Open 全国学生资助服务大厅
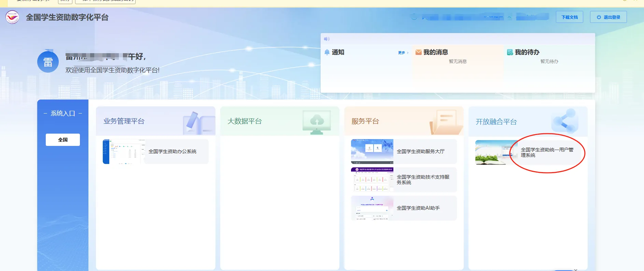The width and height of the screenshot is (644, 271). coord(420,151)
